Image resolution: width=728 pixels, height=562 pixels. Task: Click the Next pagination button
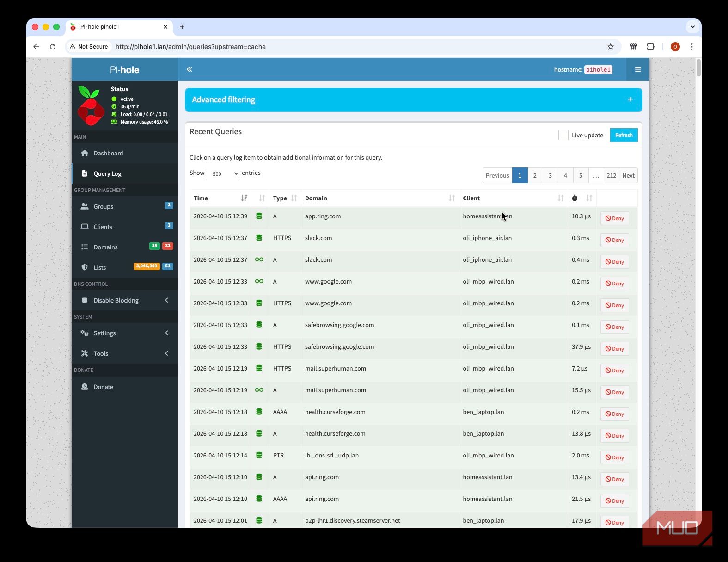point(628,175)
